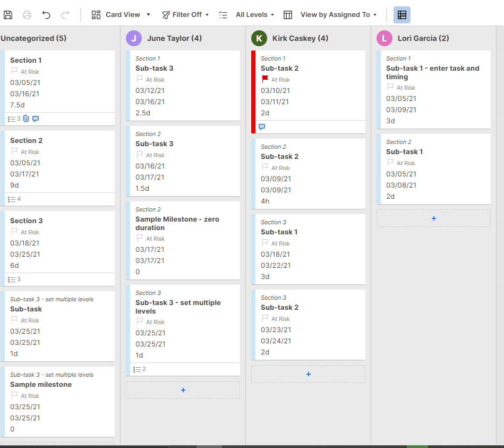The width and height of the screenshot is (504, 448).
Task: Open comments on the Section 1 card
Action: click(35, 118)
